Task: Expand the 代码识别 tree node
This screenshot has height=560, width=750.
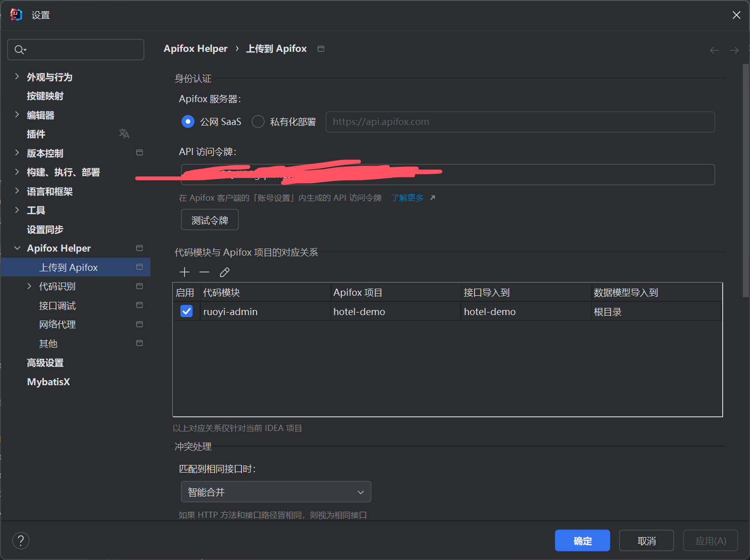Action: pos(29,287)
